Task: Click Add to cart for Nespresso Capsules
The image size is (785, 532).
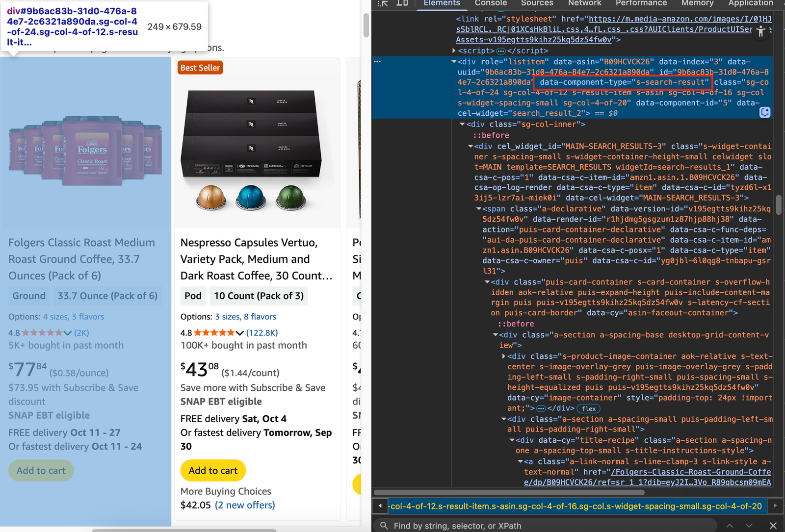Action: pyautogui.click(x=213, y=470)
